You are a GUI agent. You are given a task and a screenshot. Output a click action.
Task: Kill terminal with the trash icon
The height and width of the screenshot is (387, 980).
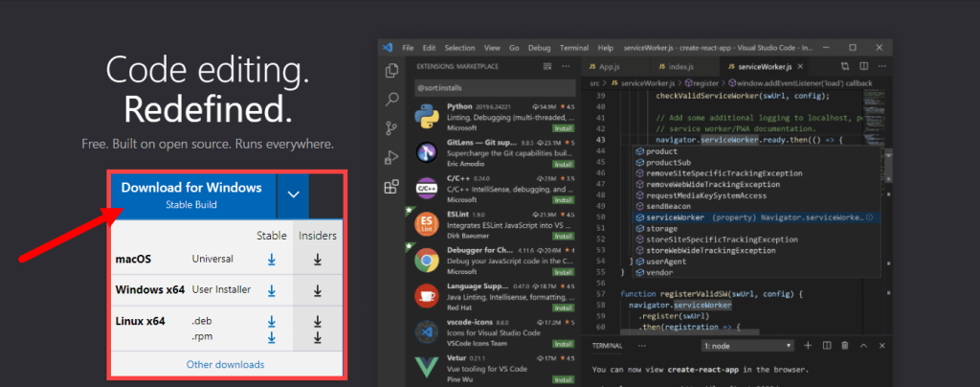(x=845, y=345)
